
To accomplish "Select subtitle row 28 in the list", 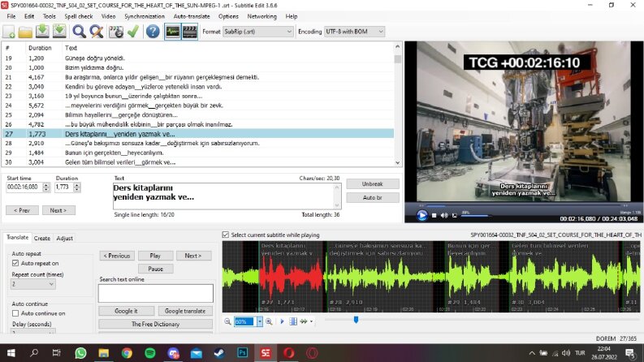I will 198,143.
